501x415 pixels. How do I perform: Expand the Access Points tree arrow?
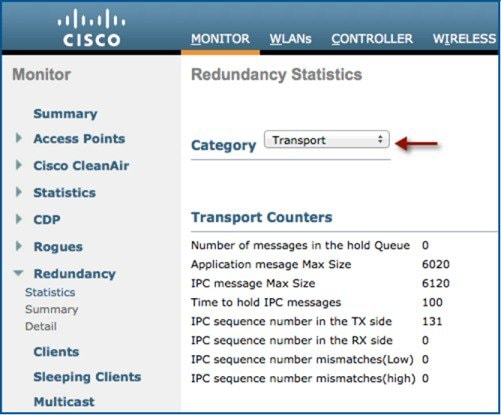coord(19,138)
